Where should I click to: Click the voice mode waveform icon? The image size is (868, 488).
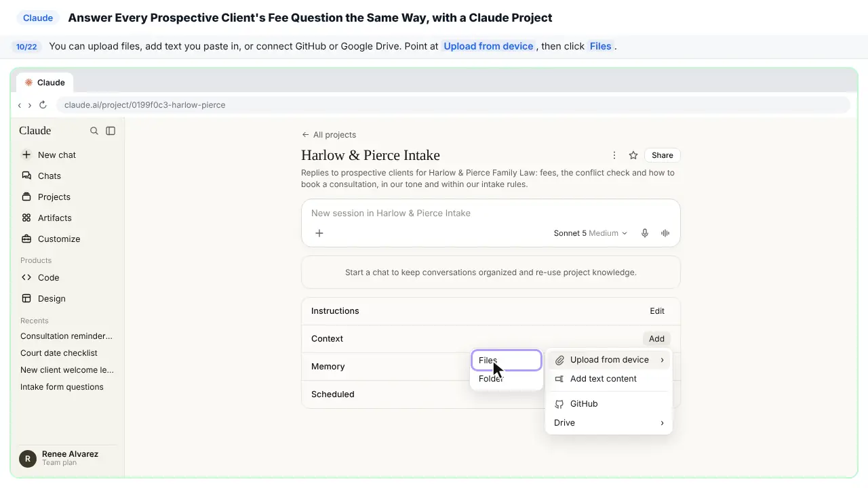pos(665,233)
